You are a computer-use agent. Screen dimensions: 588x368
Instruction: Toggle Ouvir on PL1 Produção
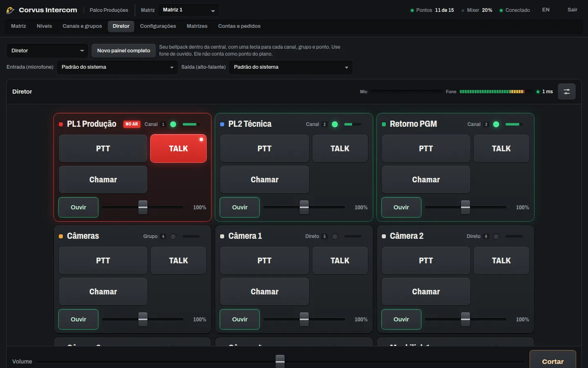click(78, 207)
